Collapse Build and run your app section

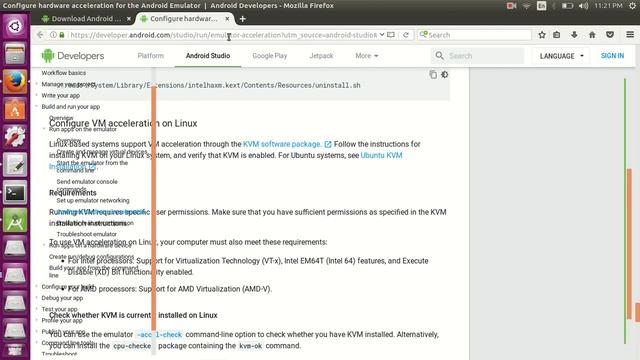click(71, 107)
